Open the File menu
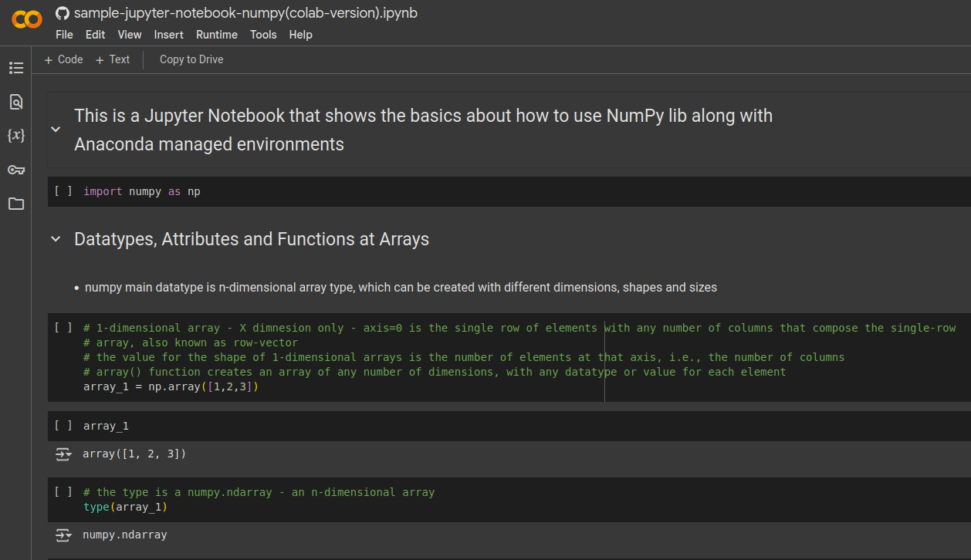Viewport: 971px width, 560px height. point(64,35)
